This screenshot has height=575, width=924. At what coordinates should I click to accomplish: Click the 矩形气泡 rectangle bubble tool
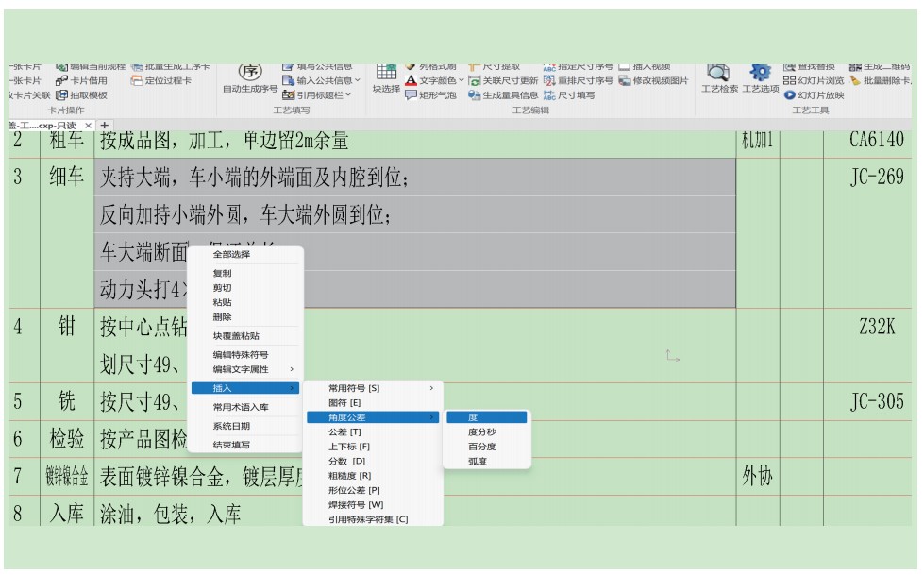tap(429, 95)
